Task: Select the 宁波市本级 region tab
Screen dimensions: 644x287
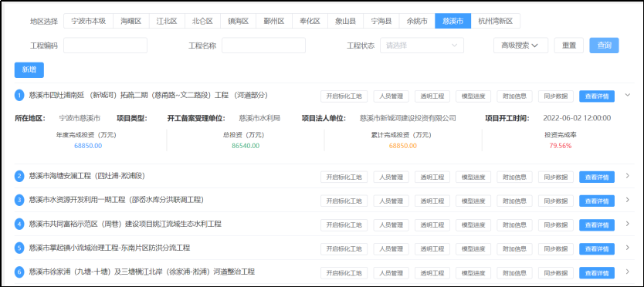Action: coord(89,22)
